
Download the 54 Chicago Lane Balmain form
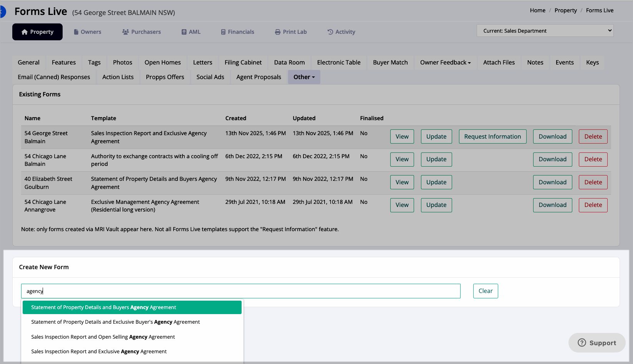[x=552, y=159]
